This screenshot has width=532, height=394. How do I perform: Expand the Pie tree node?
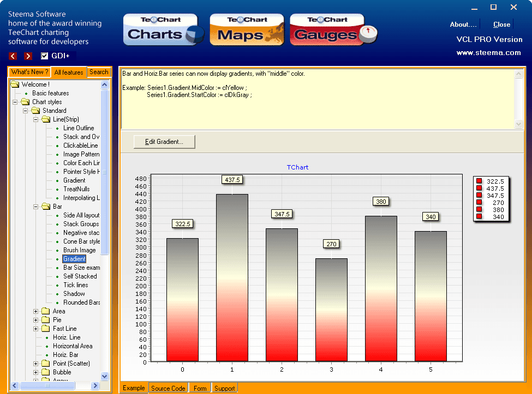(x=35, y=320)
